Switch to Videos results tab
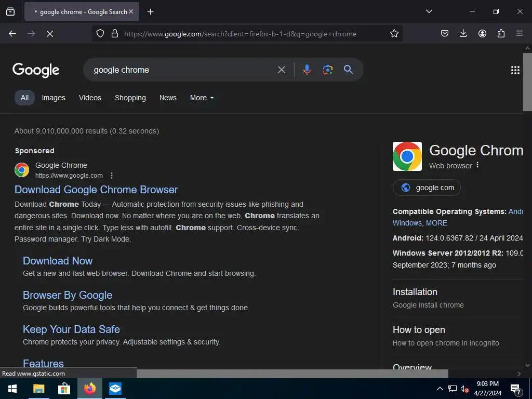532x399 pixels. 90,98
